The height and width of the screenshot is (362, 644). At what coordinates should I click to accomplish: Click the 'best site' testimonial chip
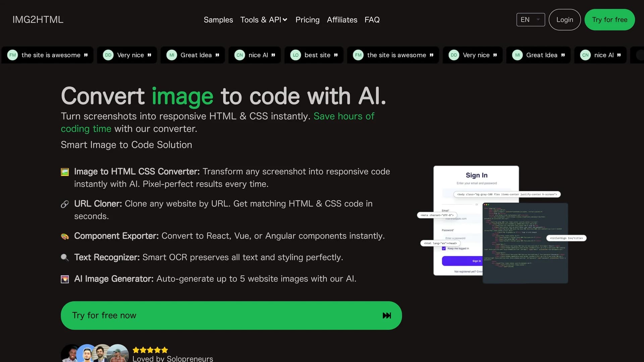(x=314, y=55)
